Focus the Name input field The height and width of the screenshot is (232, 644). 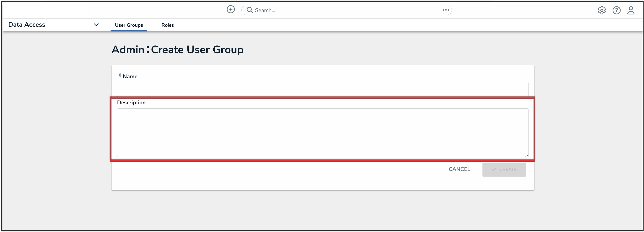pos(322,89)
